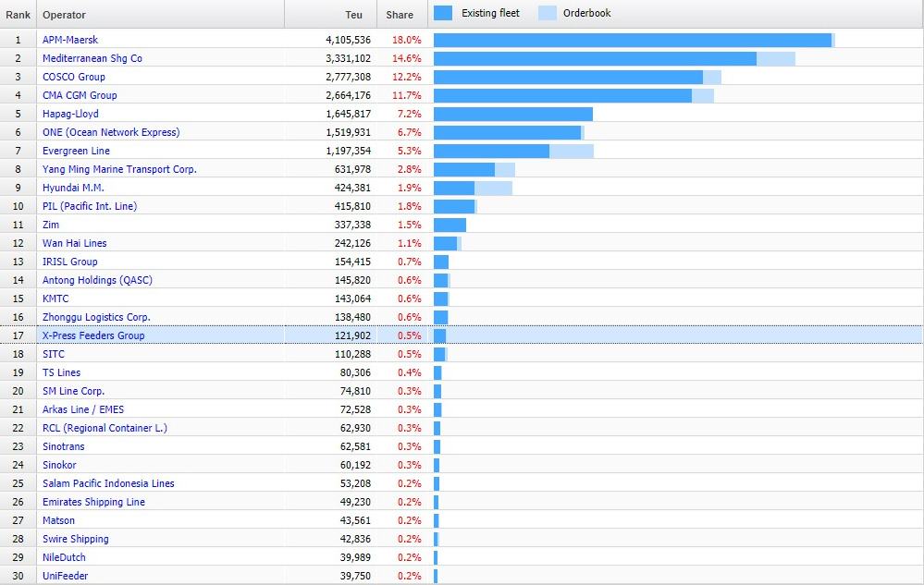Open the Mediterranean Shg Co link
The image size is (924, 585).
(x=92, y=58)
